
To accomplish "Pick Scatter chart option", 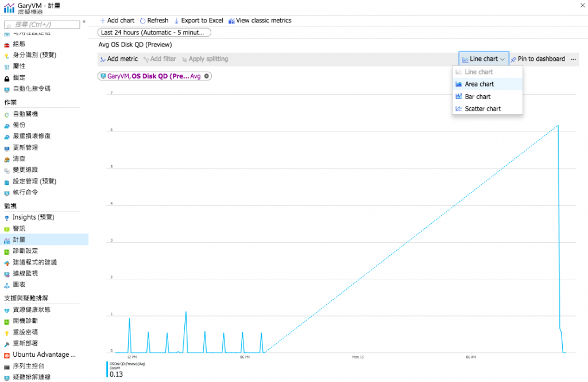I will coord(487,109).
